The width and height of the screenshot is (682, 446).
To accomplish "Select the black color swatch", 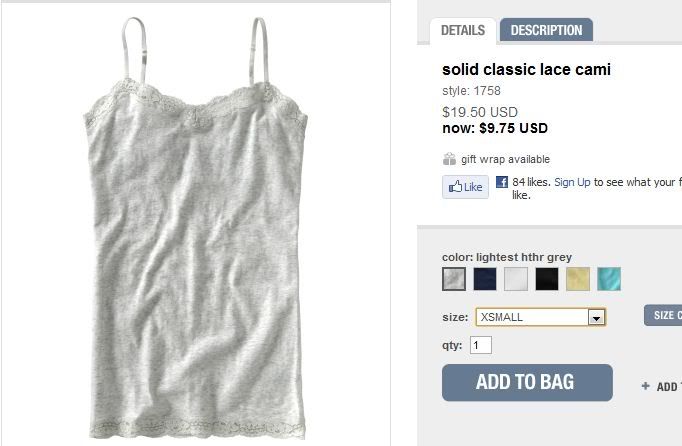I will [x=547, y=279].
